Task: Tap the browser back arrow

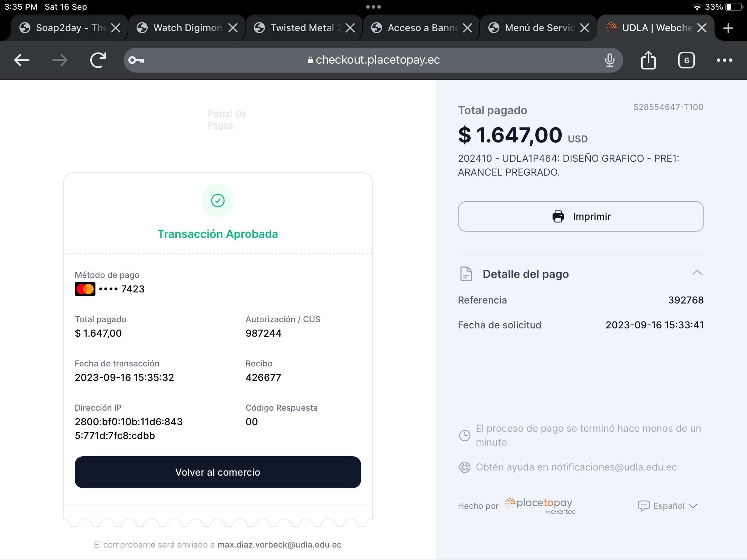Action: pos(22,60)
